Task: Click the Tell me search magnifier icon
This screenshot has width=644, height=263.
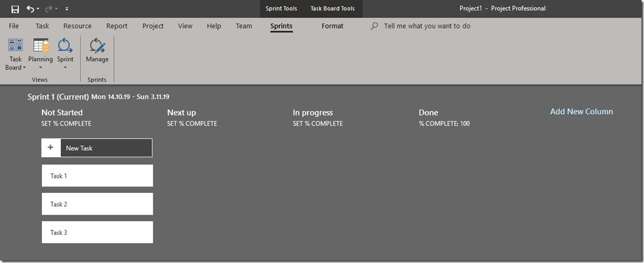Action: (x=375, y=26)
